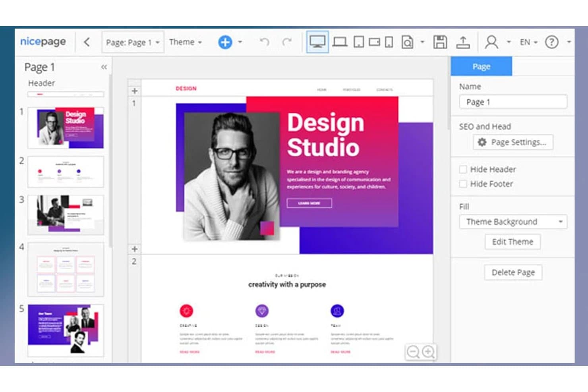Open the help question mark icon

[552, 42]
